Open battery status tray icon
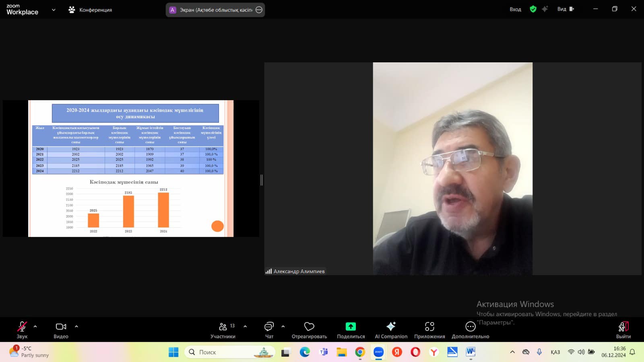The height and width of the screenshot is (362, 644). (x=591, y=352)
